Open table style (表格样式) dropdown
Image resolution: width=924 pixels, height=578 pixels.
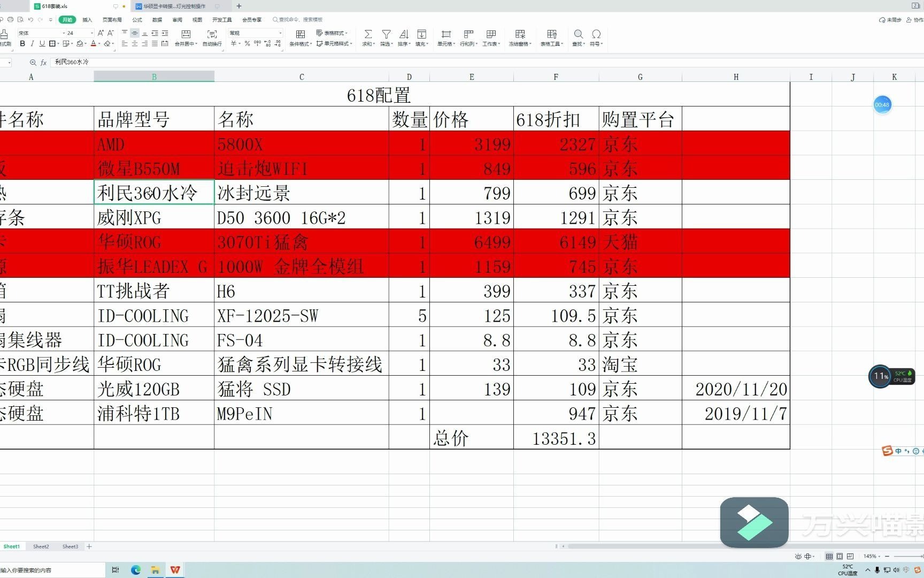coord(332,33)
